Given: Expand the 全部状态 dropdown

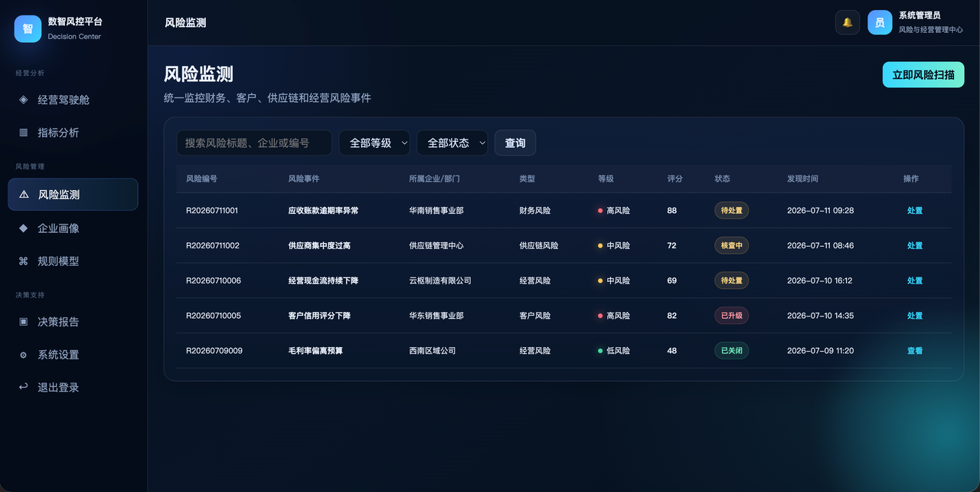Looking at the screenshot, I should [x=452, y=143].
